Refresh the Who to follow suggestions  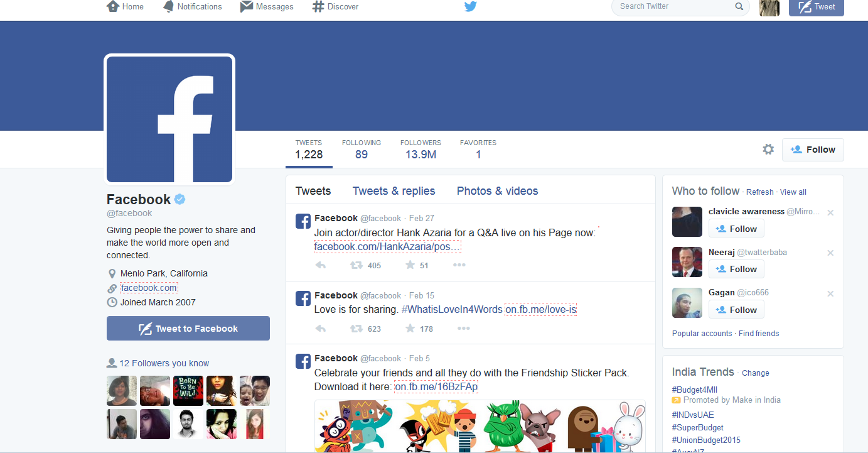point(760,192)
